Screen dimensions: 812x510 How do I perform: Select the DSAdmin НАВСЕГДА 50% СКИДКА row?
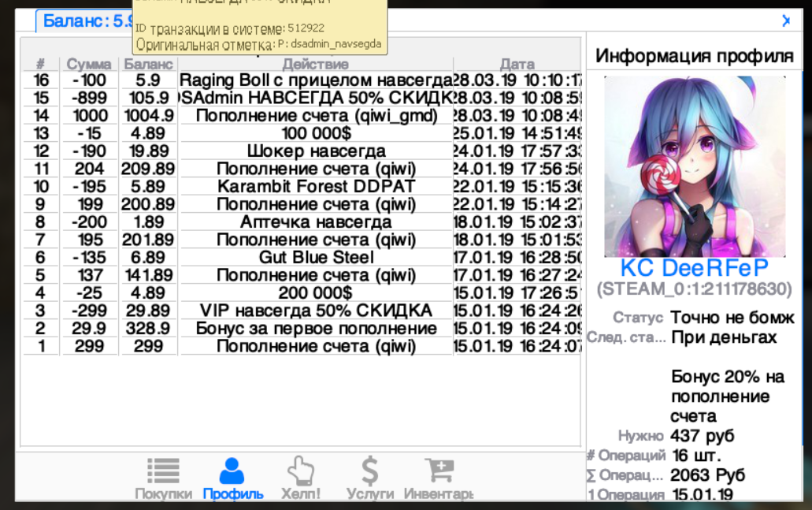pos(302,98)
